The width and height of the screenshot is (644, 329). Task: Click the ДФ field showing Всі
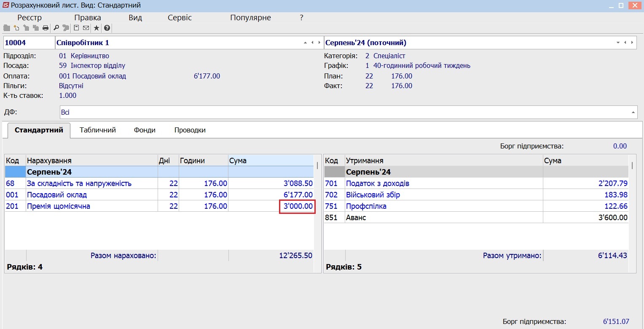349,112
